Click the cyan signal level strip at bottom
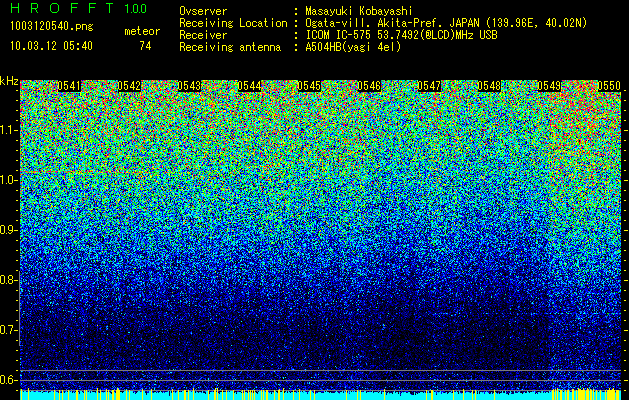 [321, 395]
